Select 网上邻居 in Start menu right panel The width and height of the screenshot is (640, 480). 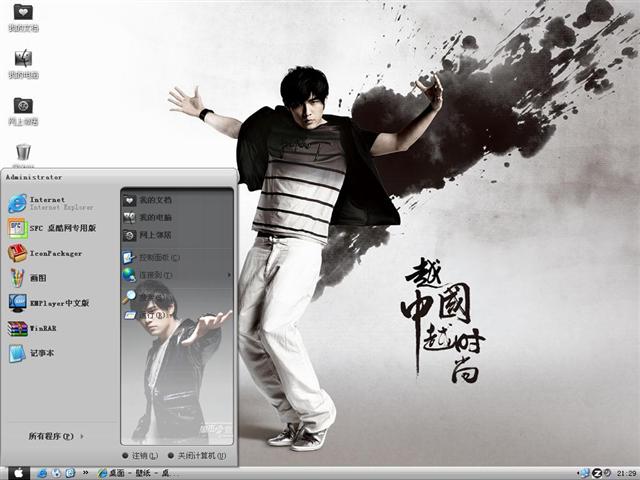(x=154, y=235)
